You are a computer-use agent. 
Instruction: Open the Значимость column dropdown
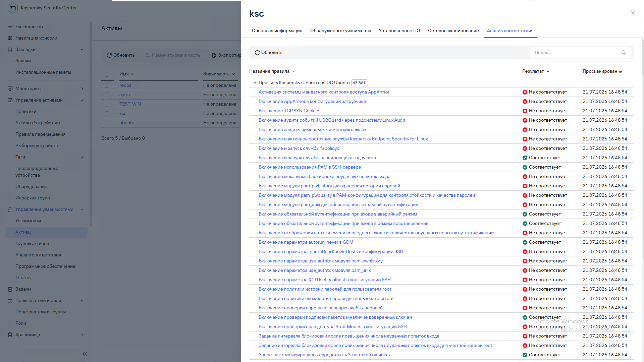(x=233, y=74)
